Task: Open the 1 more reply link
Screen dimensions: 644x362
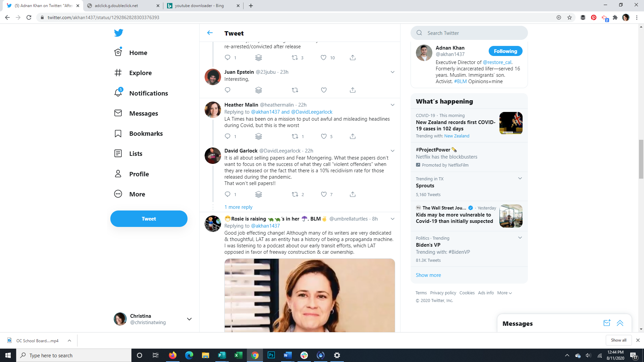Action: pos(238,207)
